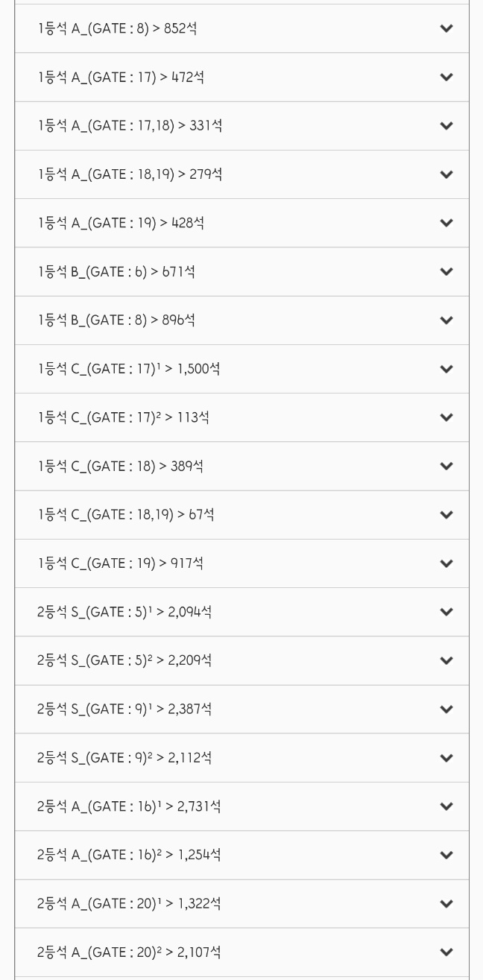Viewport: 483px width, 980px height.
Task: Expand 1등석 C GATE 17² 113석 item
Action: (x=241, y=417)
